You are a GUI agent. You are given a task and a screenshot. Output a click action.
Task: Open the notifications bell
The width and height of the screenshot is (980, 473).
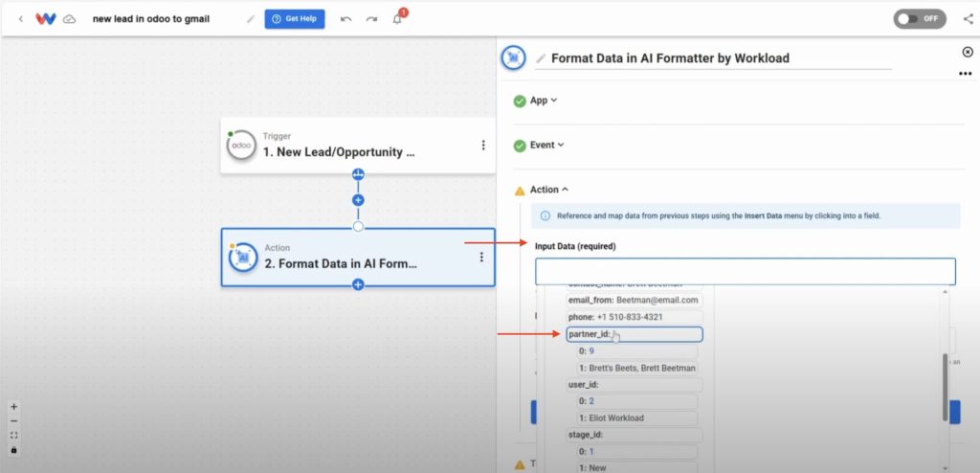(x=397, y=19)
